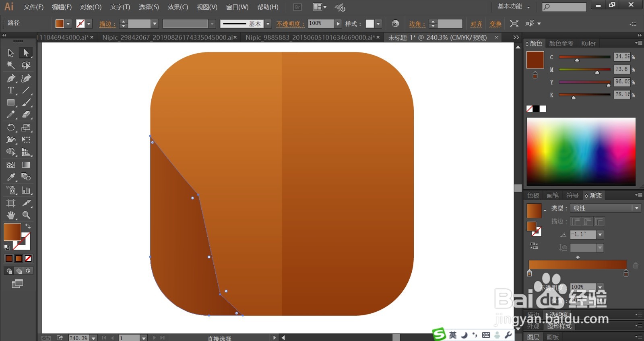Click the None swatch in Color panel
This screenshot has height=341, width=644.
530,109
